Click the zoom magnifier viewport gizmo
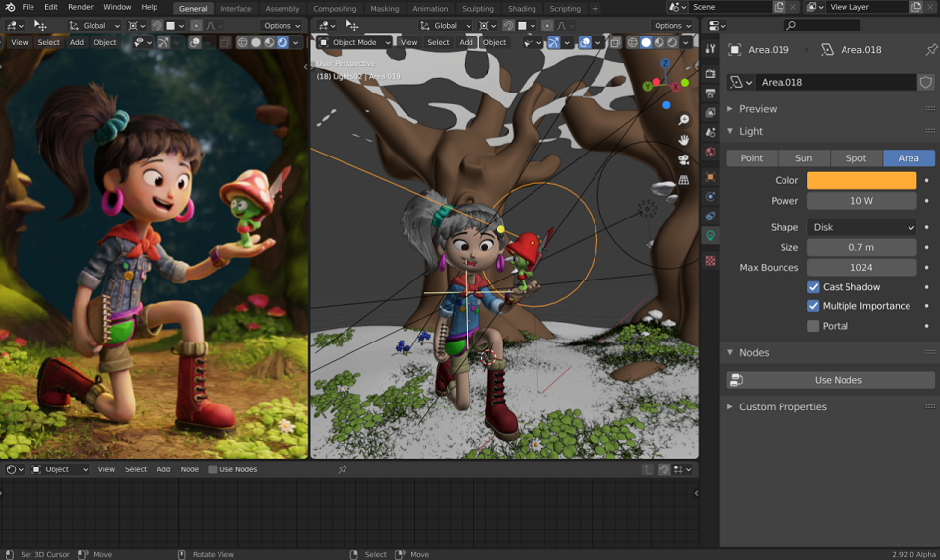940x560 pixels. tap(683, 120)
